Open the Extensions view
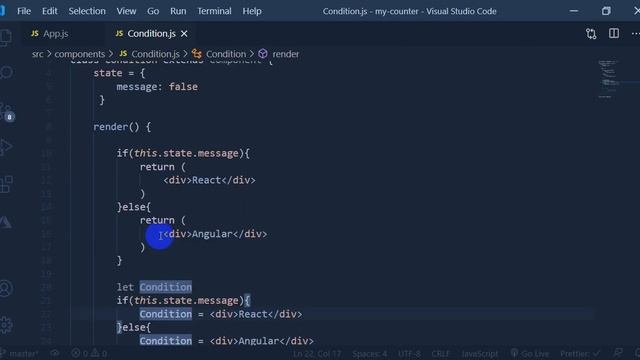640x360 pixels. (x=6, y=184)
